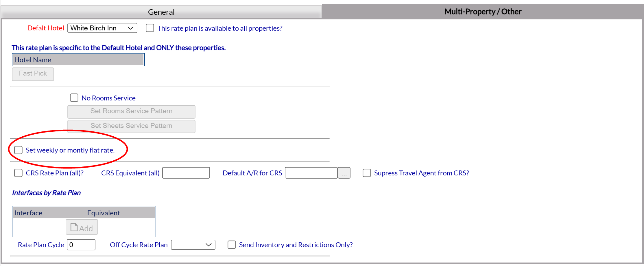This screenshot has height=266, width=644.
Task: Click Set Sheets Service Pattern button
Action: tap(131, 126)
